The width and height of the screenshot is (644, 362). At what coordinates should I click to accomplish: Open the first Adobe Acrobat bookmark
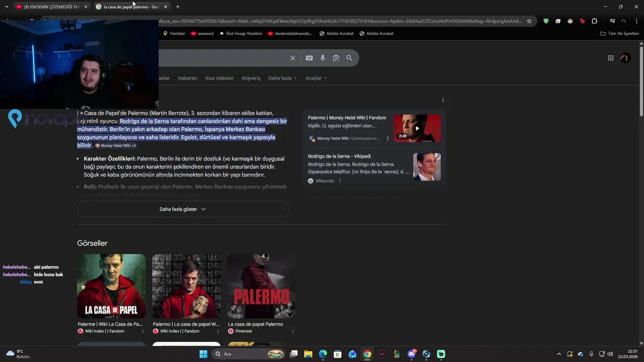tap(337, 34)
